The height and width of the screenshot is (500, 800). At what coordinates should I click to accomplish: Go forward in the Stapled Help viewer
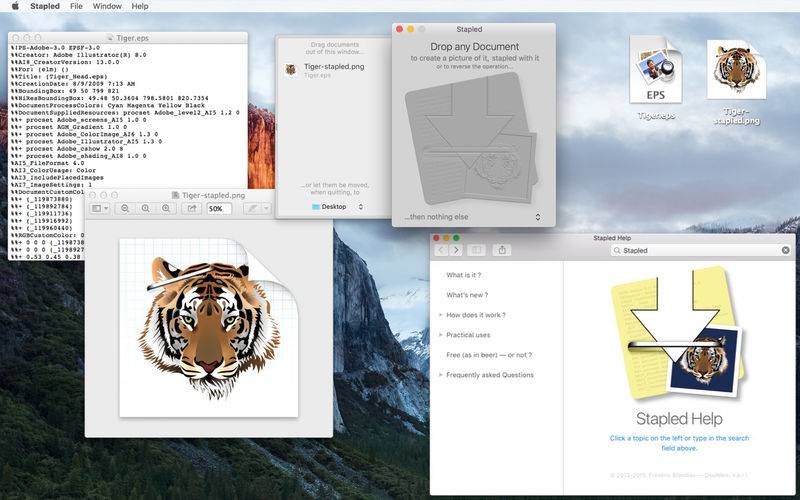(456, 250)
